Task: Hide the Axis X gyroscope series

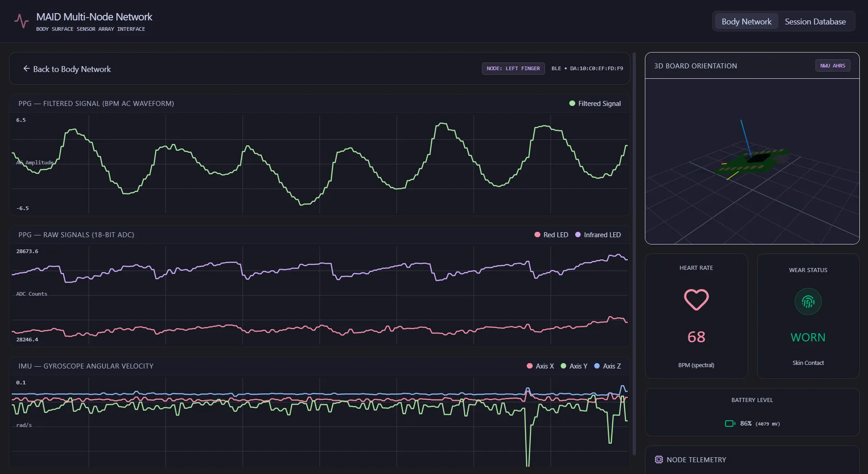Action: click(540, 366)
